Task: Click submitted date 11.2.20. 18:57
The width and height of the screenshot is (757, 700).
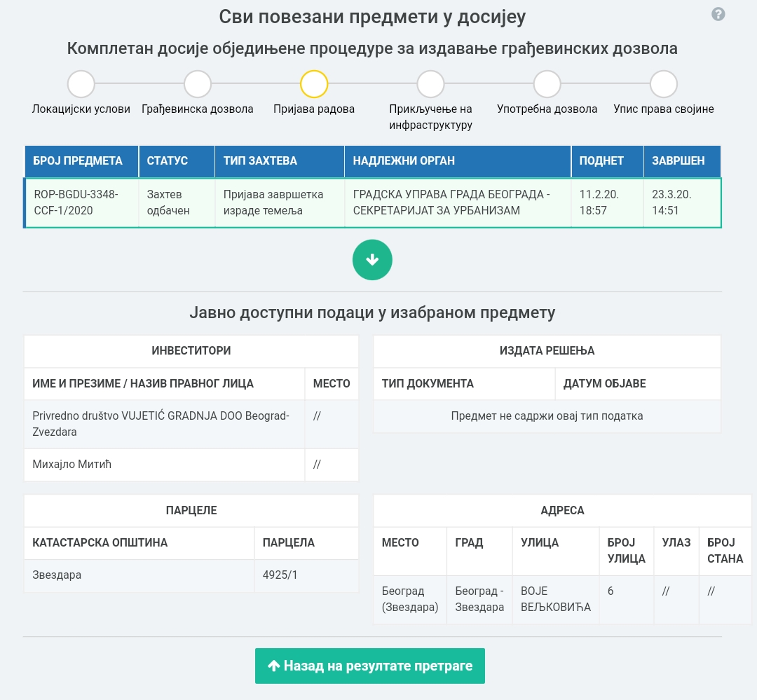Action: [x=607, y=203]
